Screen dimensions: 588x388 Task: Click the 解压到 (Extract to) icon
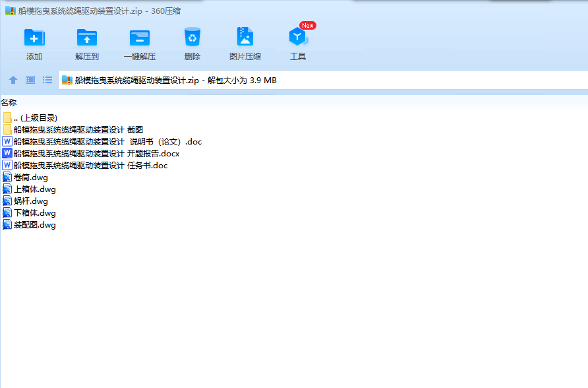pos(86,38)
